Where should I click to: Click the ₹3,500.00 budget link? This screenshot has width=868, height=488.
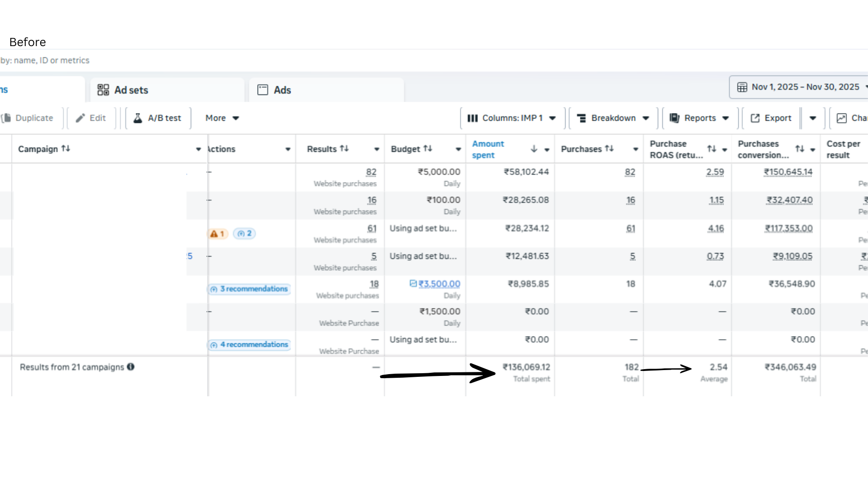point(439,284)
